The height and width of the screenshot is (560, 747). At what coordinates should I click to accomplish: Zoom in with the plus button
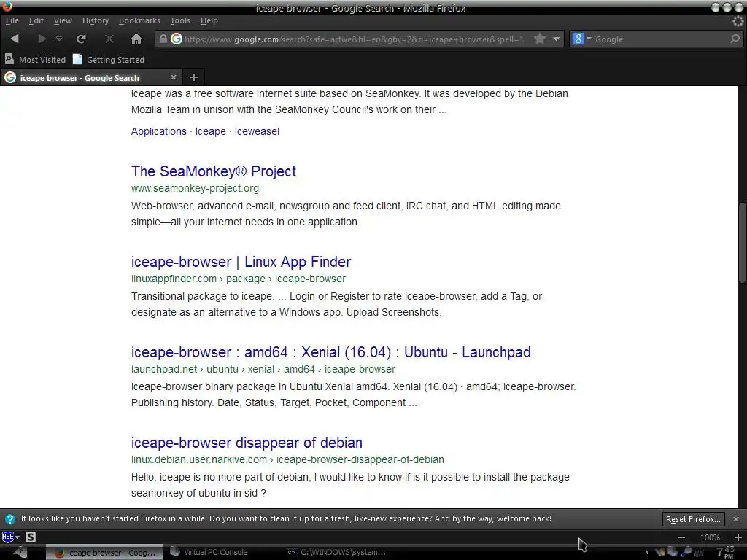point(738,537)
